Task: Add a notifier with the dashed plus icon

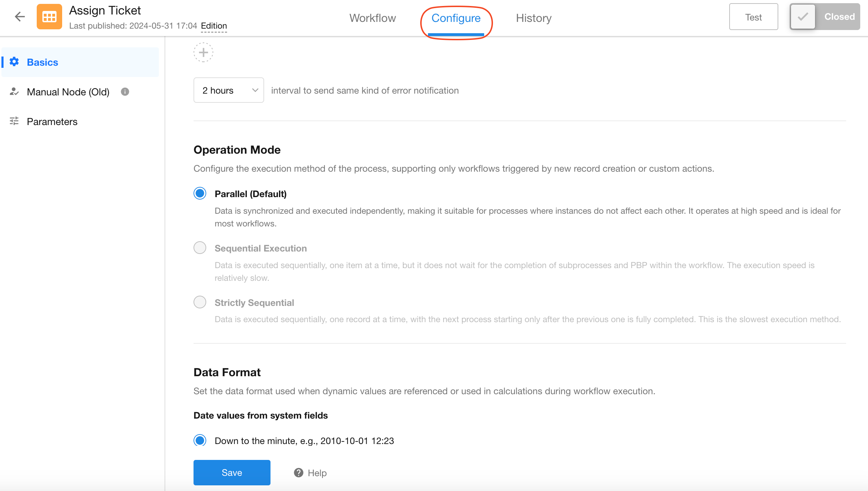Action: 203,52
